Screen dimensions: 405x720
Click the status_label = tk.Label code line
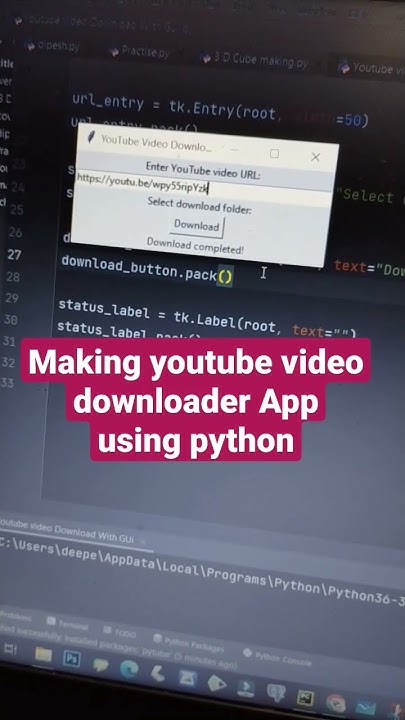coord(207,321)
